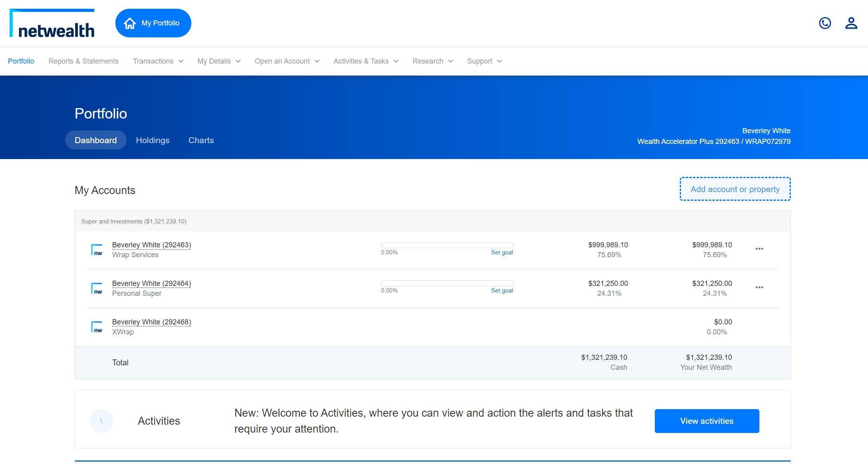The width and height of the screenshot is (868, 464).
Task: Click the Activities circular icon
Action: pyautogui.click(x=101, y=421)
